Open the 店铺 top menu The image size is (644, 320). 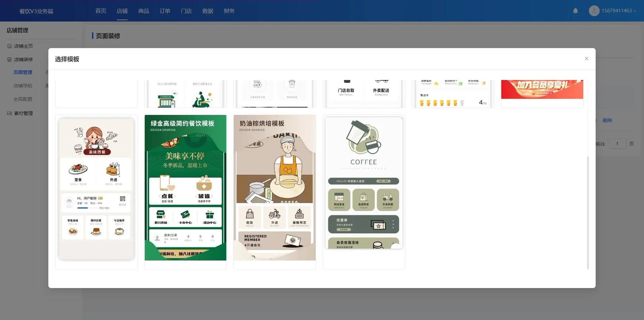pyautogui.click(x=122, y=11)
